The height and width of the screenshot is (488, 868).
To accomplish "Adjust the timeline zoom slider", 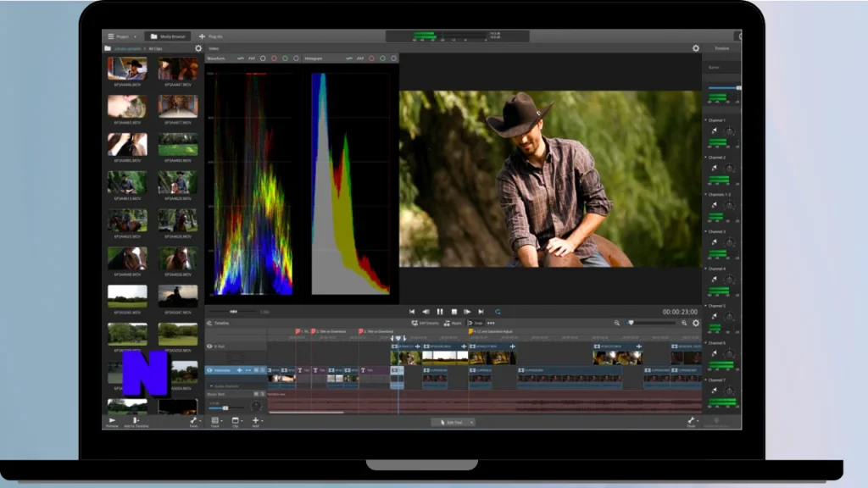I will pyautogui.click(x=651, y=323).
